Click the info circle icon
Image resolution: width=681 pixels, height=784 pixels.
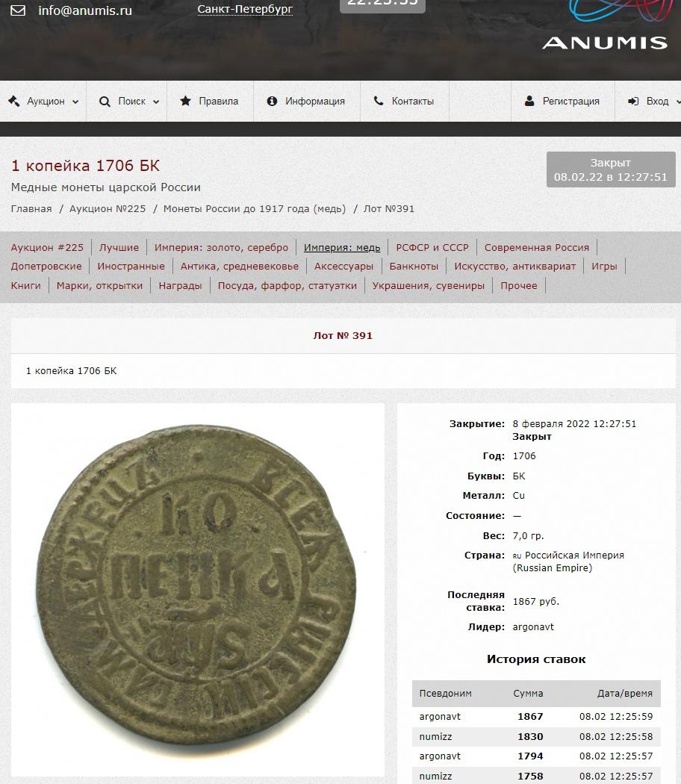[x=272, y=101]
